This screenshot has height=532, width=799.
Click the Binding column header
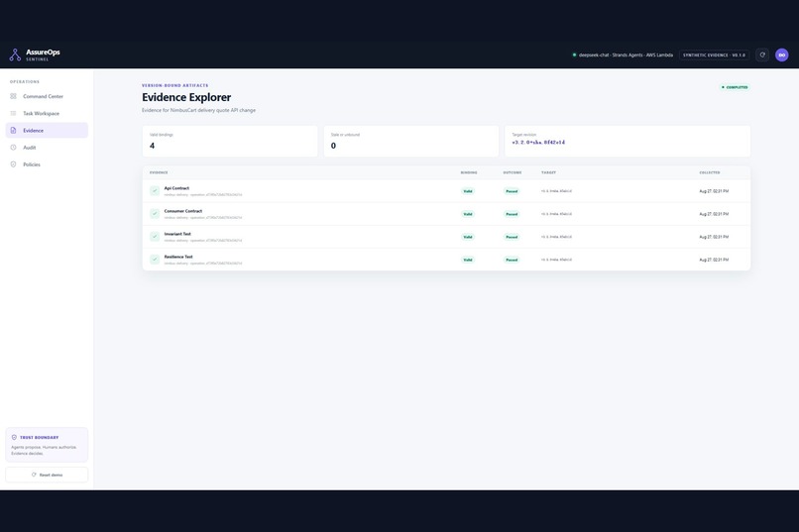pos(469,172)
